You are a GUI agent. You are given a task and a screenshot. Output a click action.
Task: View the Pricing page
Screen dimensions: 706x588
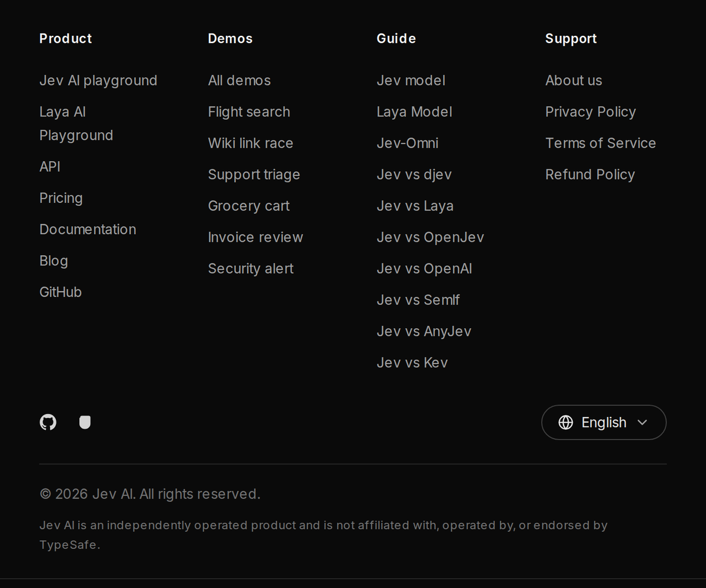[x=61, y=198]
